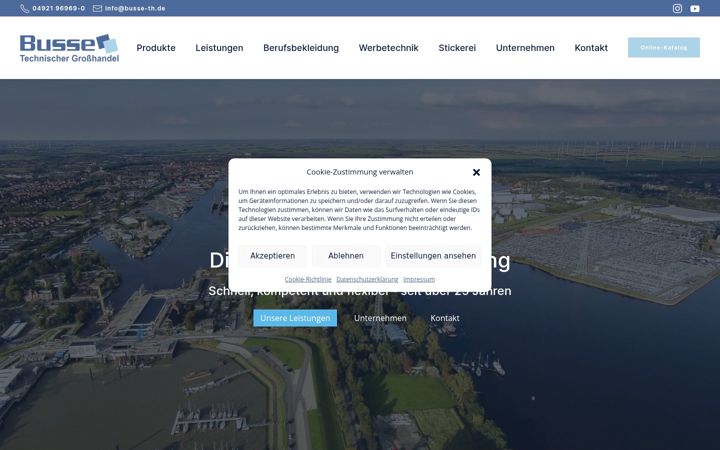Open the Impressum link

(419, 279)
